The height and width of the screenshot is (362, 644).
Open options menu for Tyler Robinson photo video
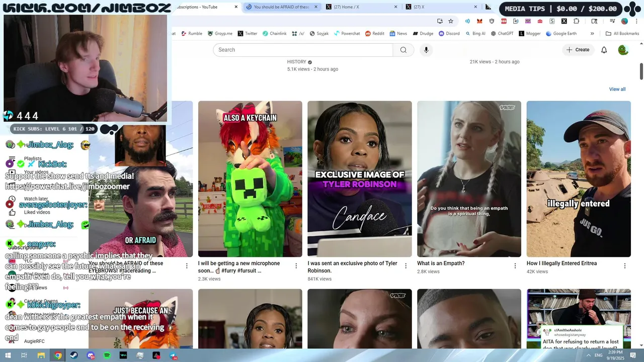406,266
